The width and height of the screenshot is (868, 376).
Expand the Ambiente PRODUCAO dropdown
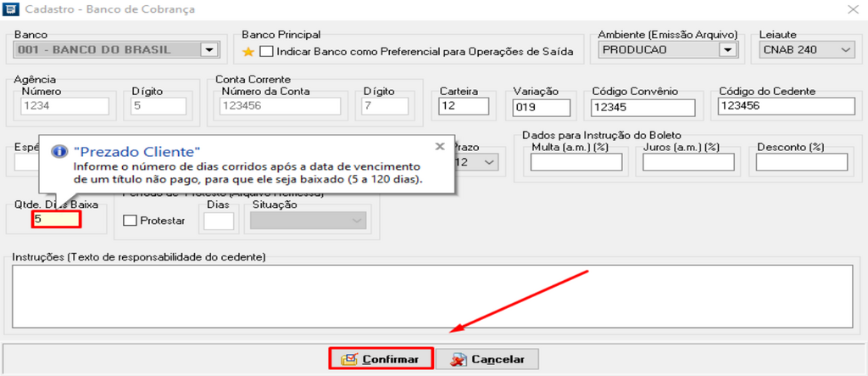coord(726,50)
